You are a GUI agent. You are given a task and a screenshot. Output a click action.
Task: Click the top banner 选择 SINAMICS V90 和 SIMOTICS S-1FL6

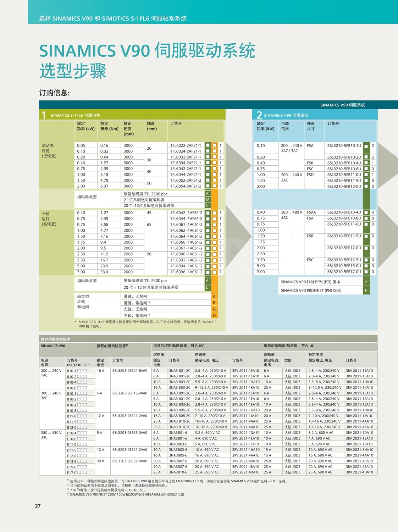[x=112, y=18]
